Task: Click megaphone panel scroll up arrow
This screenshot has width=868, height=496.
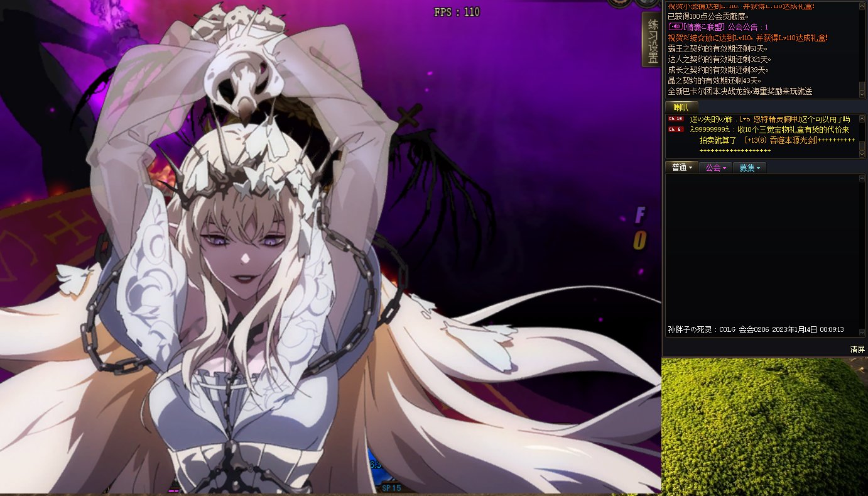Action: 862,119
